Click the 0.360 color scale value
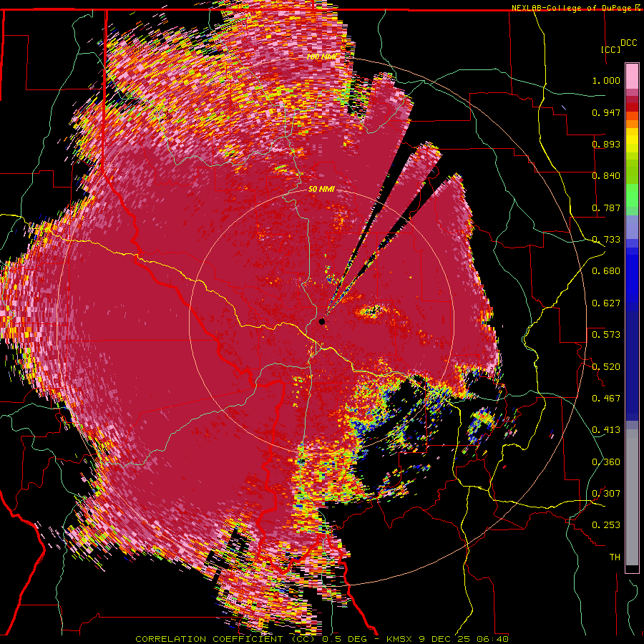 coord(606,462)
